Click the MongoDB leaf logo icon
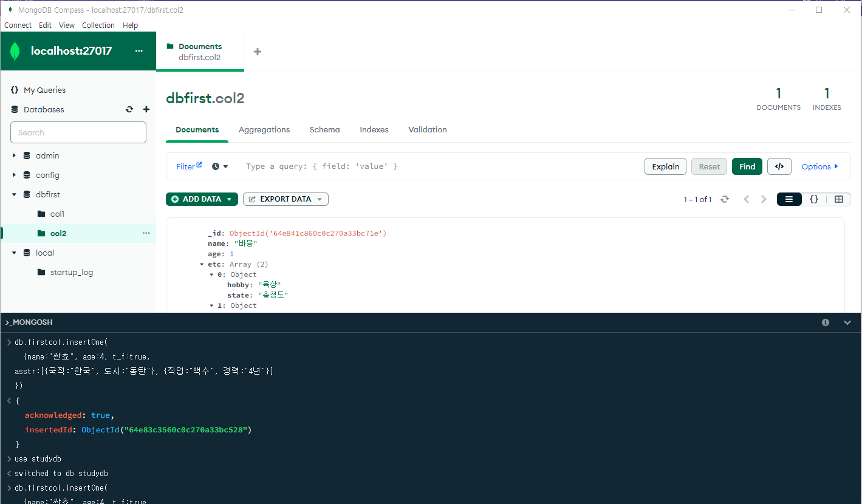This screenshot has width=862, height=504. point(15,52)
